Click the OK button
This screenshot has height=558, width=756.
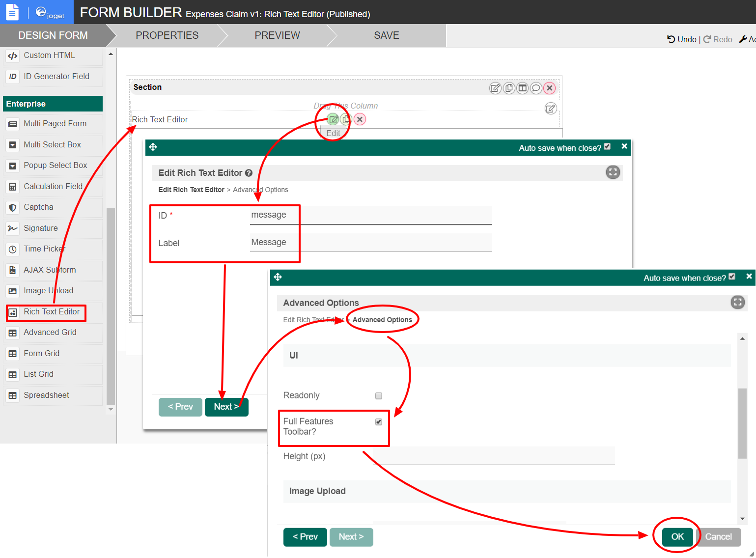click(677, 537)
